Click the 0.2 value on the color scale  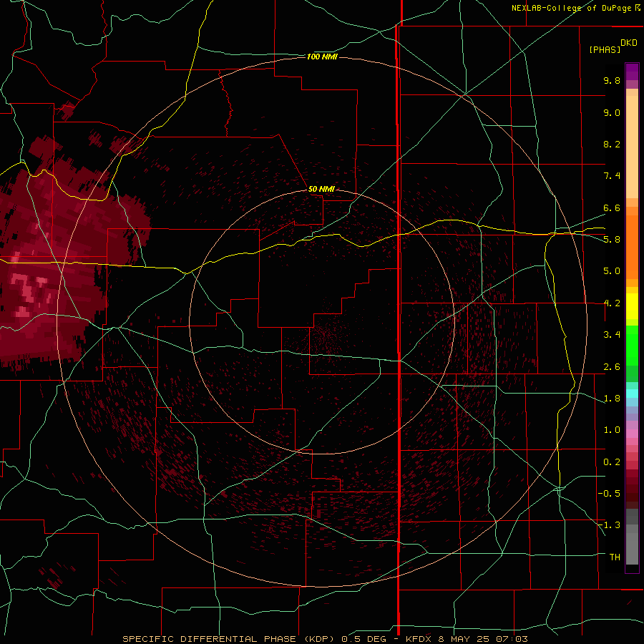click(x=612, y=462)
